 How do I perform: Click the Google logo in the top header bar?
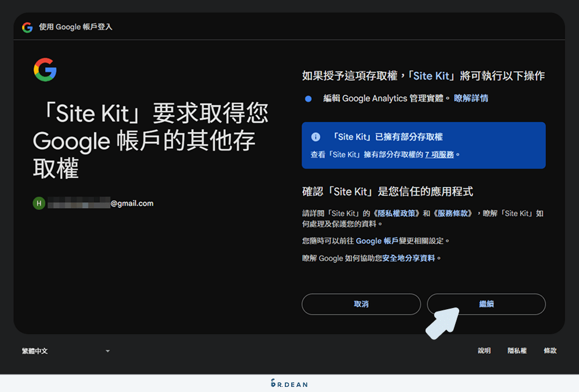pyautogui.click(x=26, y=27)
